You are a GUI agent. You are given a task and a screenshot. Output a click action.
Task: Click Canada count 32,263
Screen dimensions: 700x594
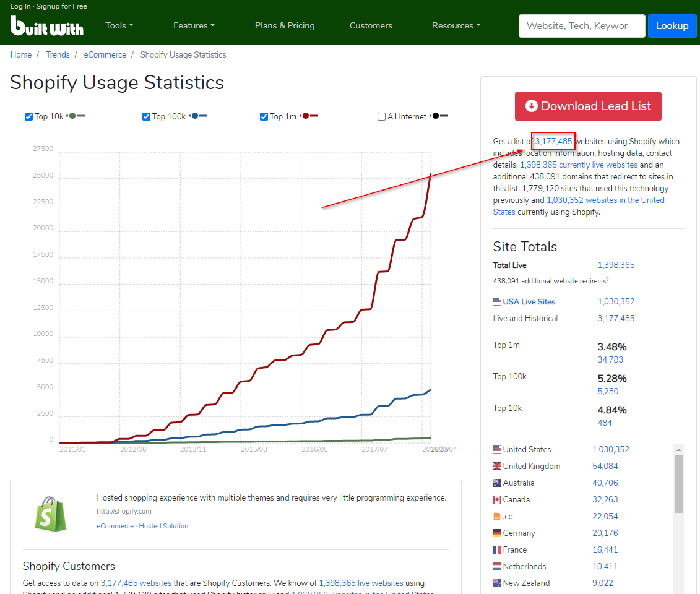[605, 499]
